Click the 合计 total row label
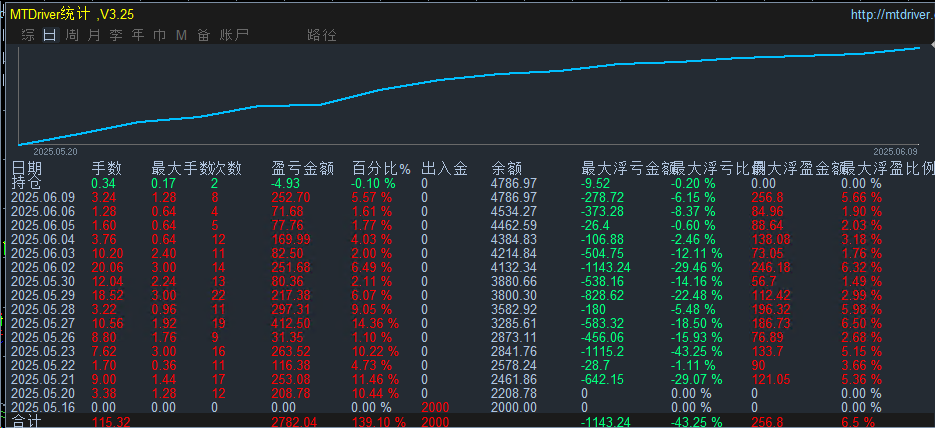Viewport: 935px width, 428px height. 27,422
